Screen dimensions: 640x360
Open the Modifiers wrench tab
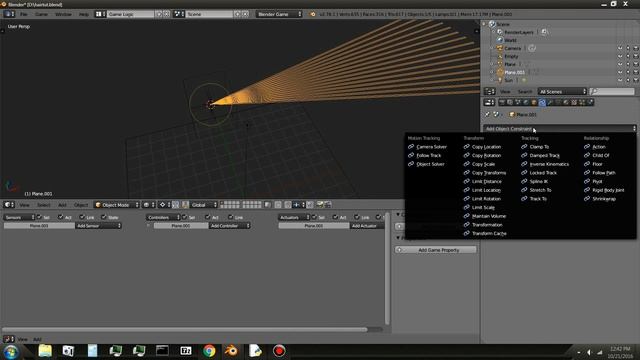point(550,102)
